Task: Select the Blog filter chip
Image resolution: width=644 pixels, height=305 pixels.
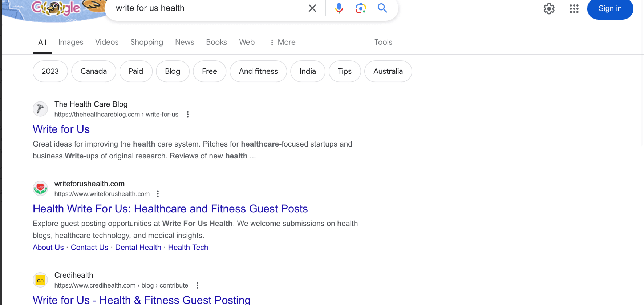Action: [x=173, y=71]
